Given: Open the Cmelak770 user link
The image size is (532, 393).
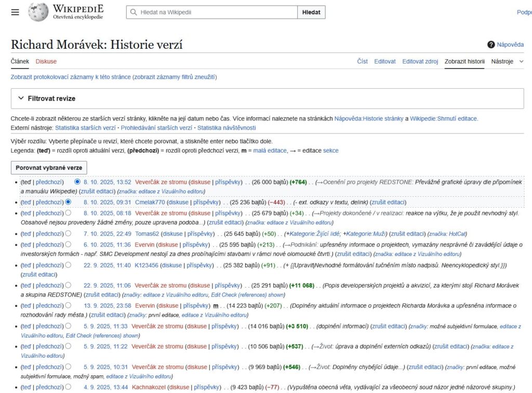Looking at the screenshot, I should click(150, 202).
